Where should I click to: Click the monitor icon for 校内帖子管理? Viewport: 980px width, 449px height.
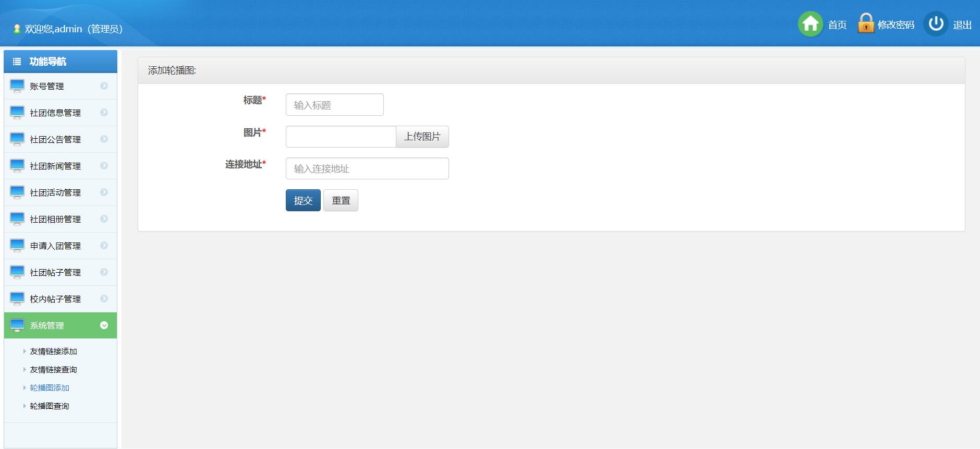(x=17, y=299)
